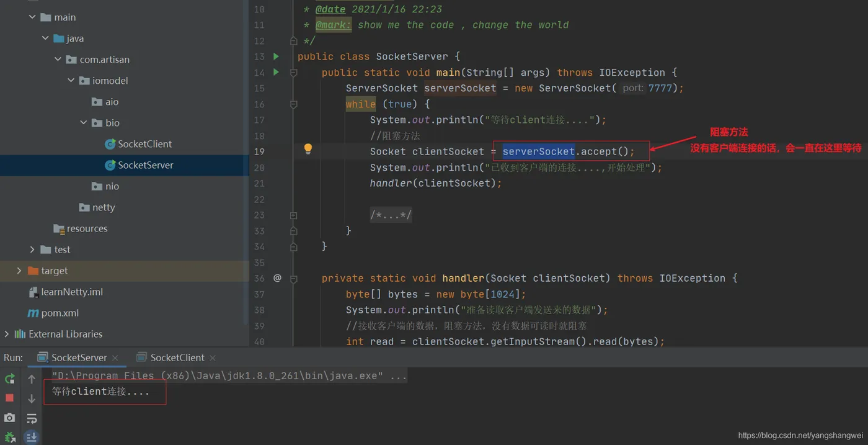
Task: Click the SocketServer class name on line 13
Action: pos(412,56)
